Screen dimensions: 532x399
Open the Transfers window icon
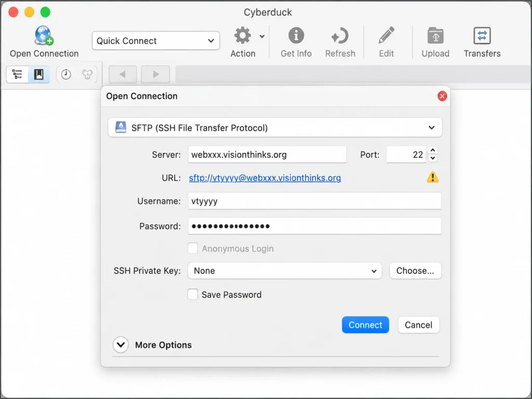tap(482, 35)
